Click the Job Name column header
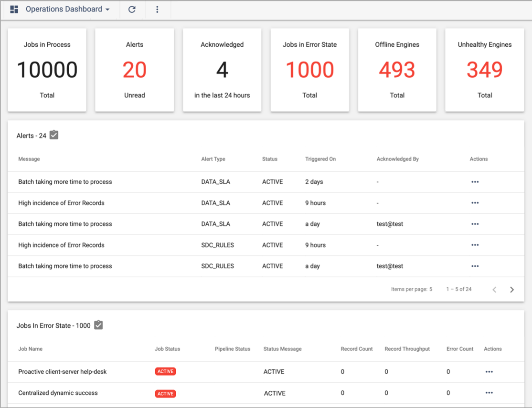 coord(30,349)
